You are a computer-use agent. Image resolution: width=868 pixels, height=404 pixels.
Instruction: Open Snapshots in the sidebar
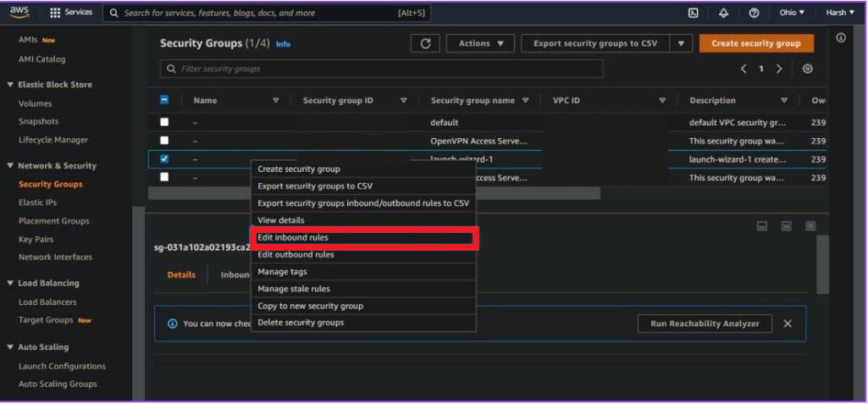pyautogui.click(x=38, y=121)
